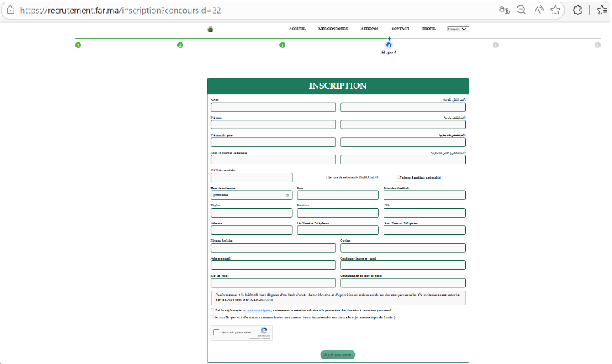
Task: Click the Adresse email input field
Action: point(273,265)
